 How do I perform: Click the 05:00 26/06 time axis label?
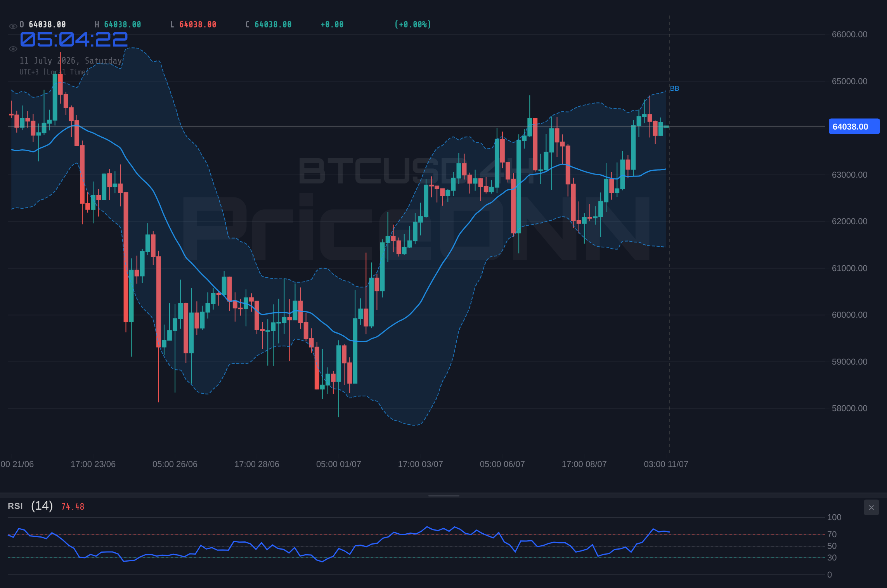175,464
